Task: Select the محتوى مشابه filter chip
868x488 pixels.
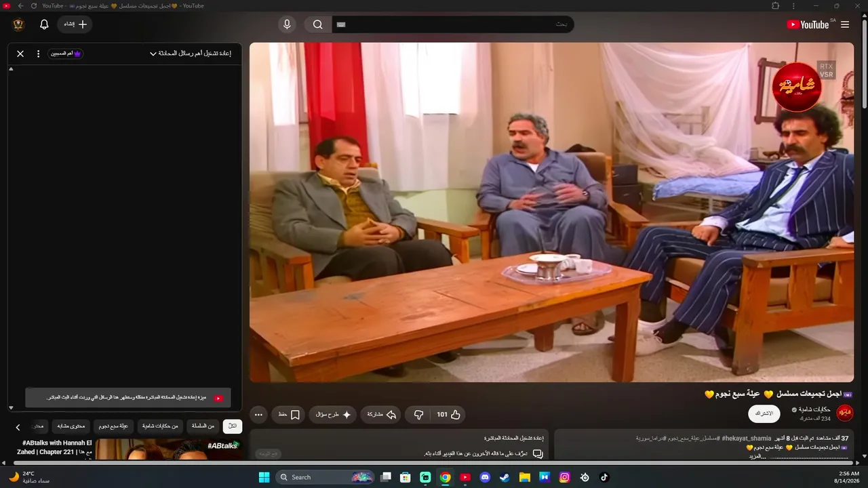Action: 71,426
